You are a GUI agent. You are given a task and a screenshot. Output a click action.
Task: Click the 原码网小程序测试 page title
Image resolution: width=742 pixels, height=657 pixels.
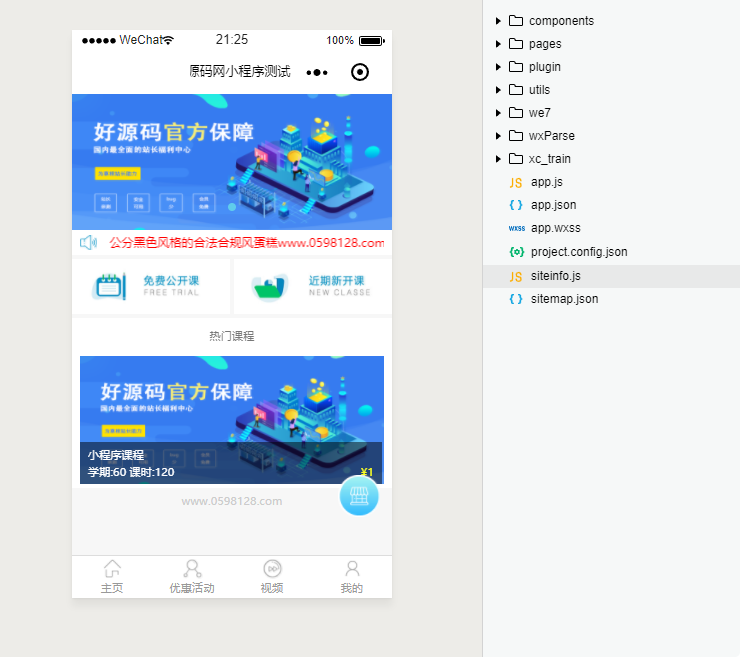(240, 71)
